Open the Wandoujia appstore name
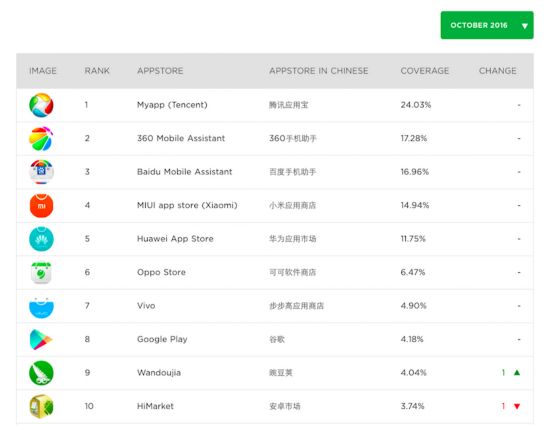Screen dimensions: 550x425 coord(159,373)
